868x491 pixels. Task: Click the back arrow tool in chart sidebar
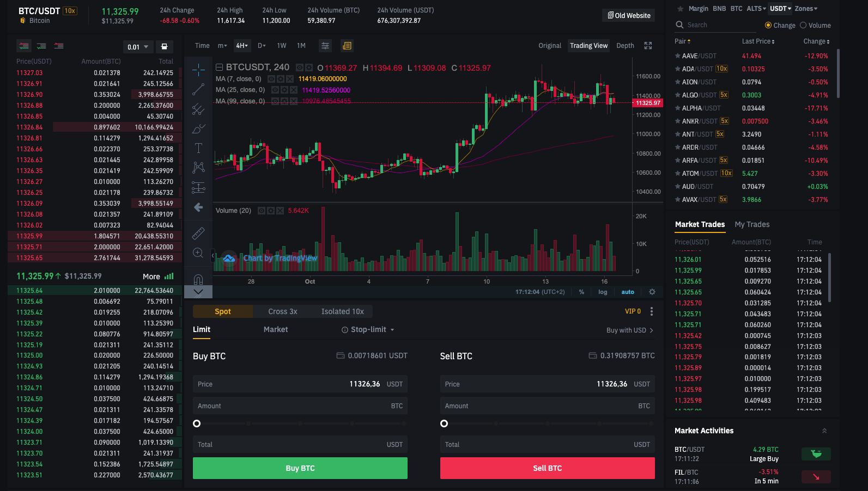coord(198,207)
